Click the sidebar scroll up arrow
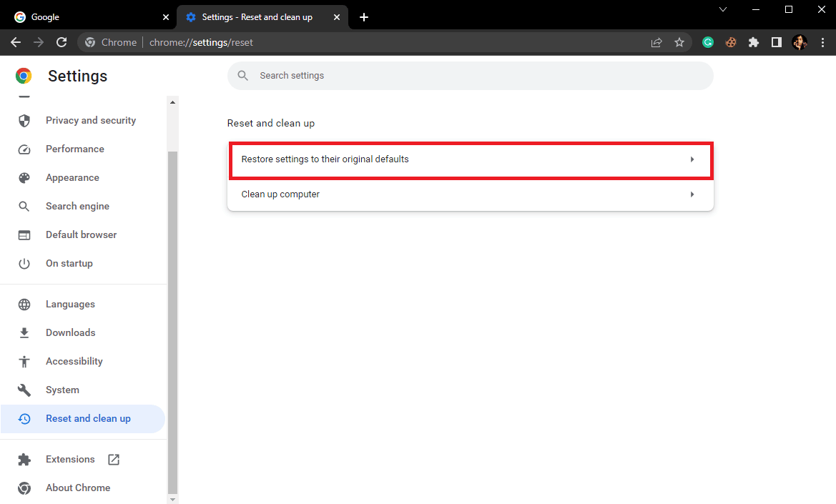Viewport: 836px width, 504px height. click(172, 102)
